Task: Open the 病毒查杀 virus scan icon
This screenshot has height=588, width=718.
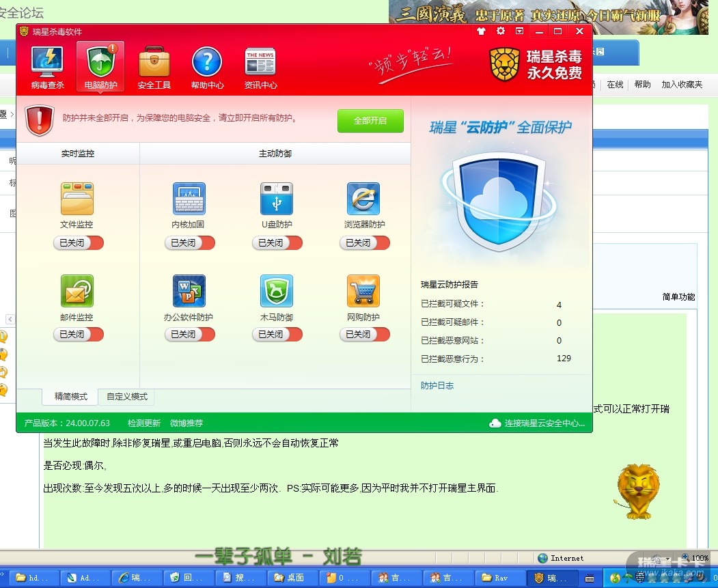Action: click(47, 62)
